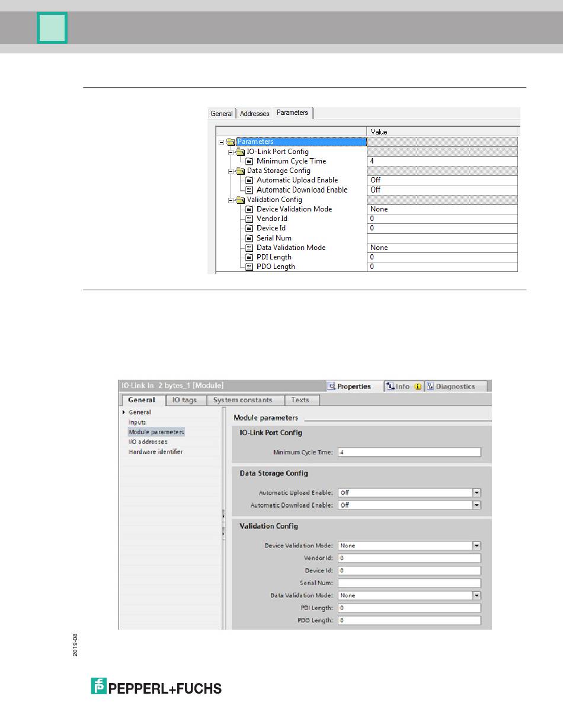Click the PDI Length parameter icon in tree

pos(249,257)
